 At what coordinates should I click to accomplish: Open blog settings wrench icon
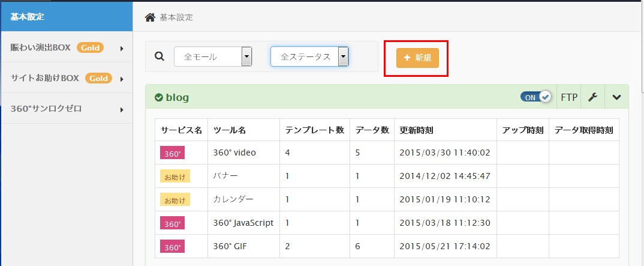click(592, 97)
